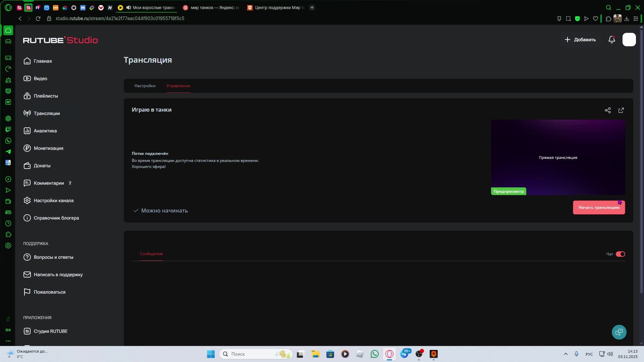The image size is (644, 362).
Task: Open the stream in a new window icon
Action: coord(621,110)
